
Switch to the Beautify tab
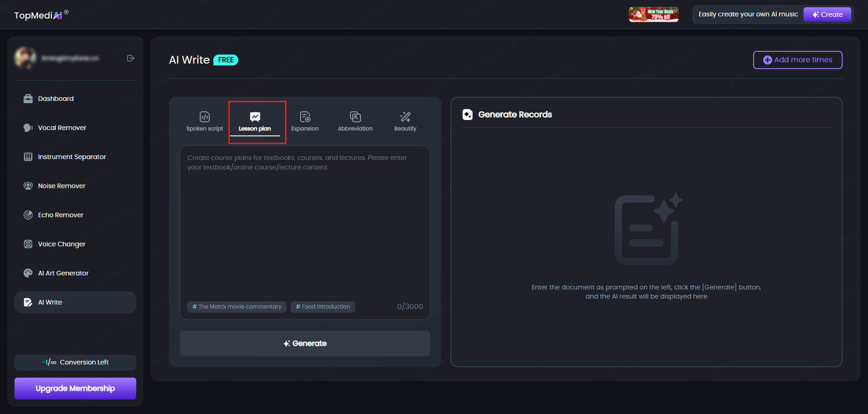coord(405,122)
